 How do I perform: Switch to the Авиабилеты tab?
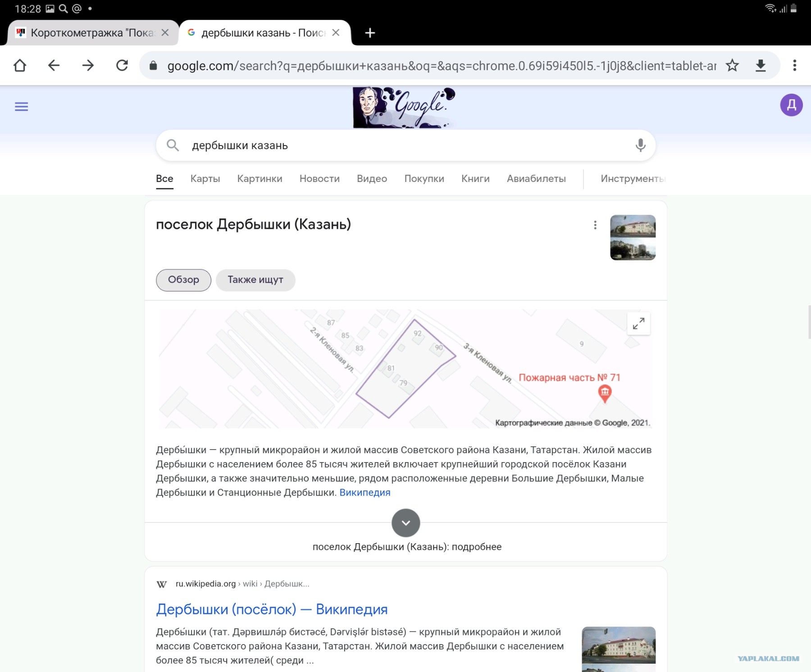(x=536, y=179)
